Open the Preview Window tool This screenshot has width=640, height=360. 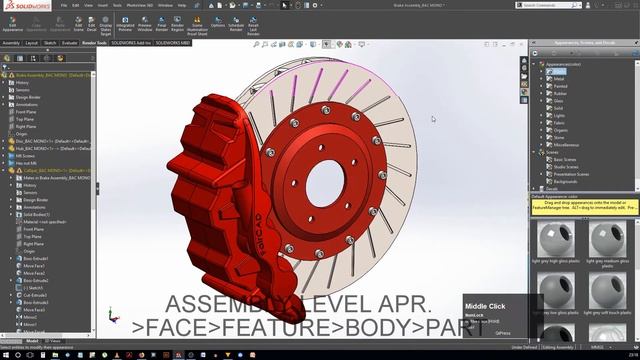pos(144,24)
